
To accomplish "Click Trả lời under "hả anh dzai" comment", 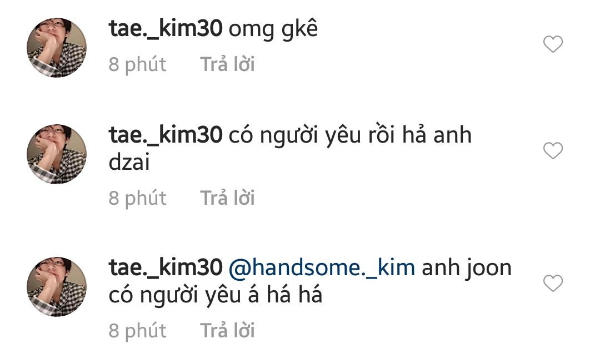I will pyautogui.click(x=227, y=198).
